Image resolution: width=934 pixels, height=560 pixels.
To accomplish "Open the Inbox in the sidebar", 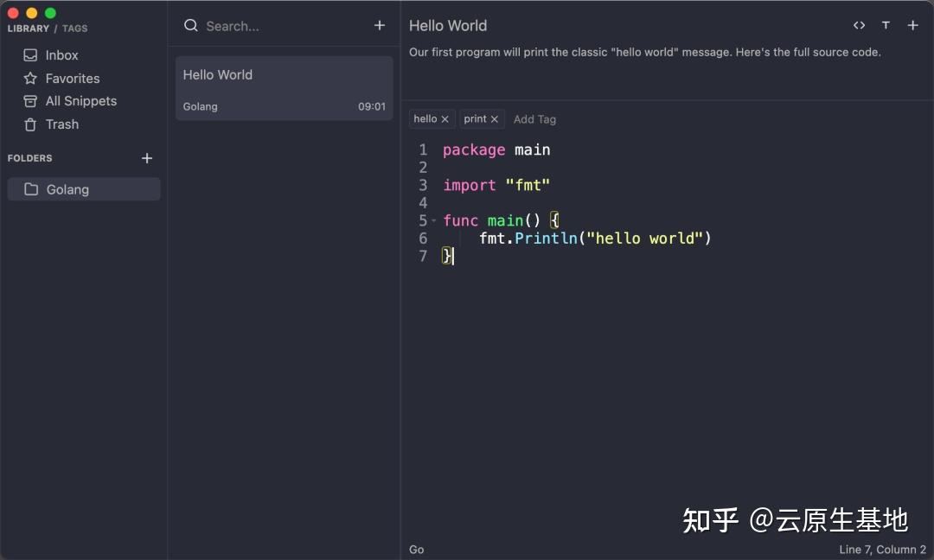I will (x=60, y=54).
